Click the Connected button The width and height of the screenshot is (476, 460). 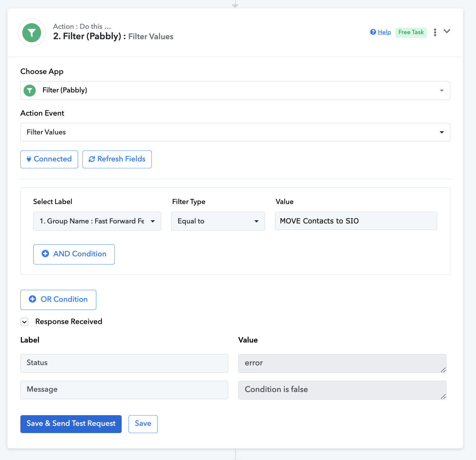point(49,159)
